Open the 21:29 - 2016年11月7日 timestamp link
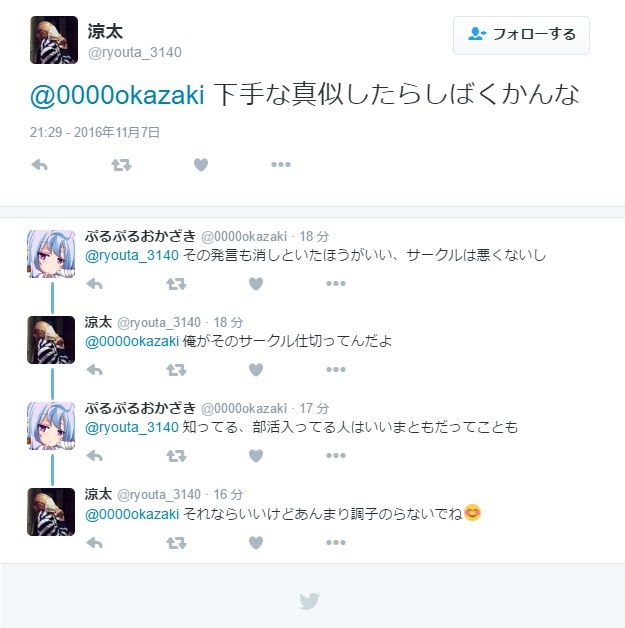The width and height of the screenshot is (625, 628). pos(95,132)
